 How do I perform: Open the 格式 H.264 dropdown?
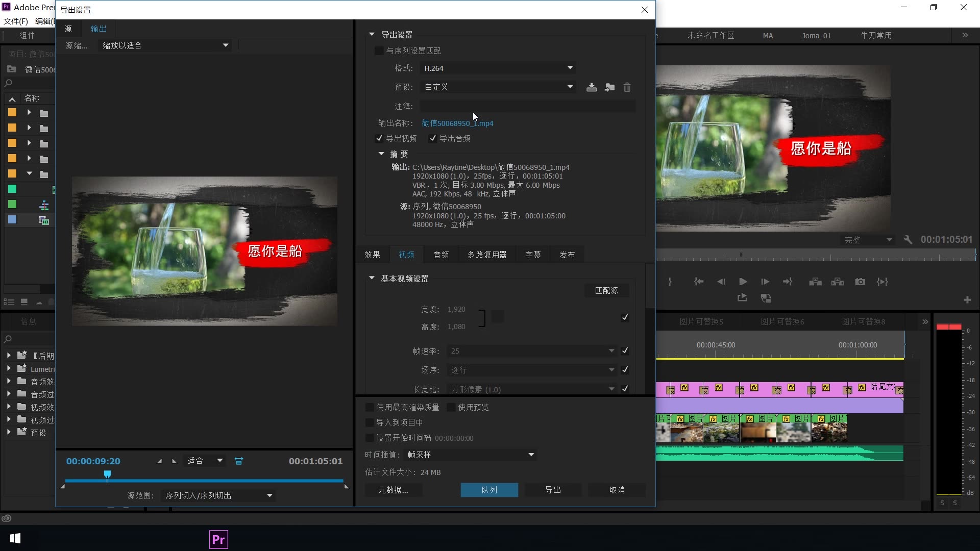click(498, 68)
